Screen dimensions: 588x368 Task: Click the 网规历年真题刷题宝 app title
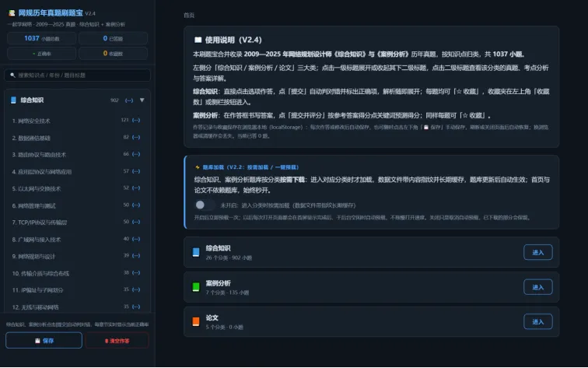point(51,13)
